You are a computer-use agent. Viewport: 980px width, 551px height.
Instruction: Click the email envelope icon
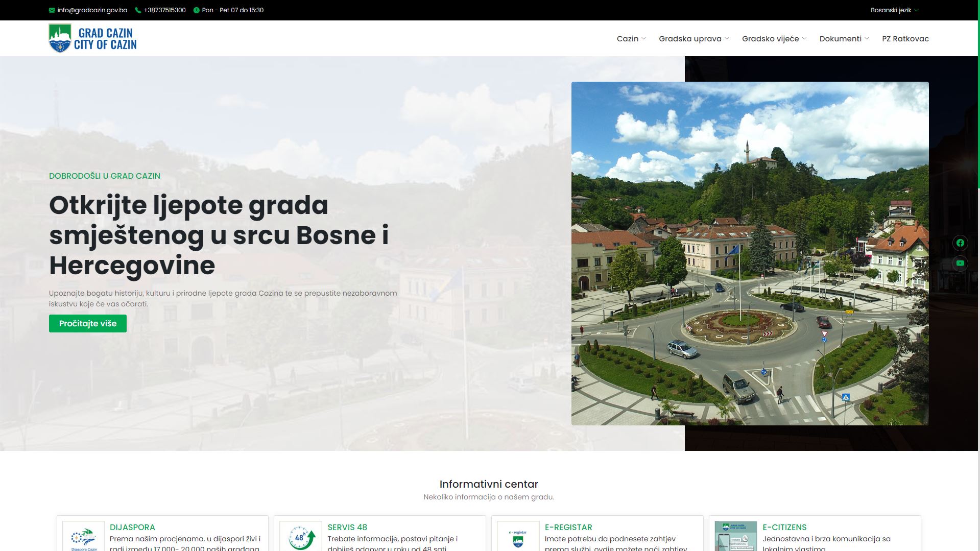52,10
